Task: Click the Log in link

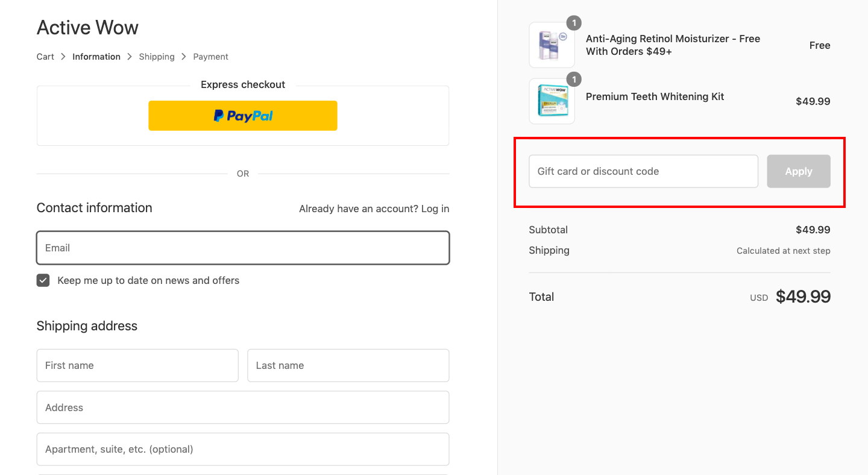Action: [435, 209]
